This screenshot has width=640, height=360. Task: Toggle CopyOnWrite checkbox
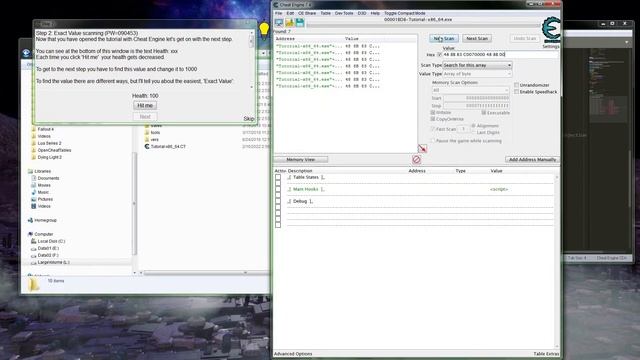(x=433, y=119)
